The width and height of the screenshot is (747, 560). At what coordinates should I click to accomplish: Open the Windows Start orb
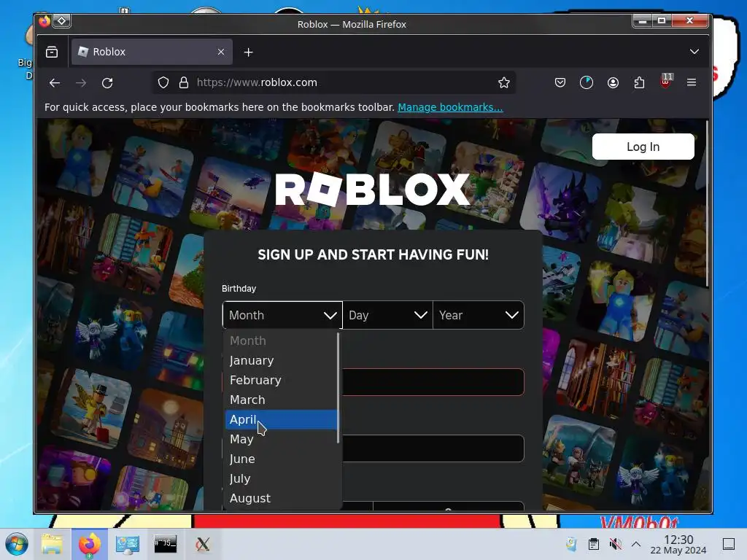[17, 544]
